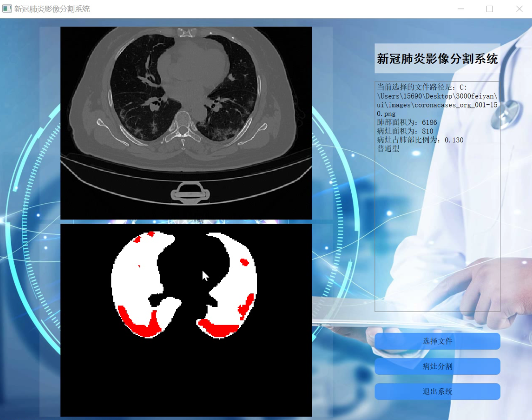Click the 选择文件 button
The height and width of the screenshot is (420, 532).
pyautogui.click(x=437, y=341)
